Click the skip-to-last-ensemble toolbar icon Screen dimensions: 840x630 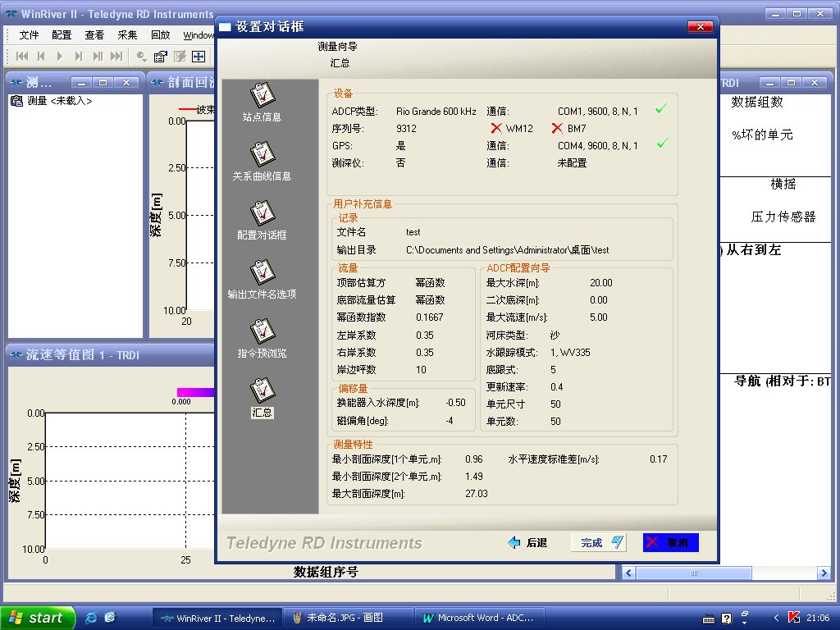point(116,56)
